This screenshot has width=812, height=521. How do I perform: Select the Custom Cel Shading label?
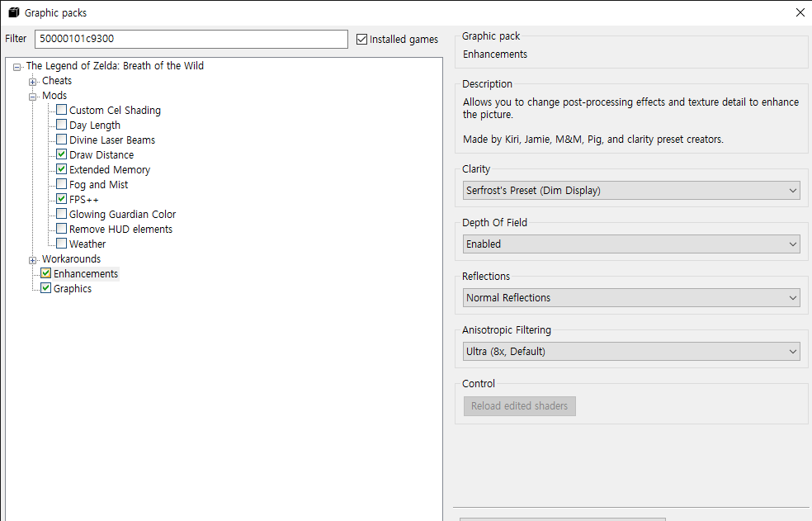[x=115, y=111]
